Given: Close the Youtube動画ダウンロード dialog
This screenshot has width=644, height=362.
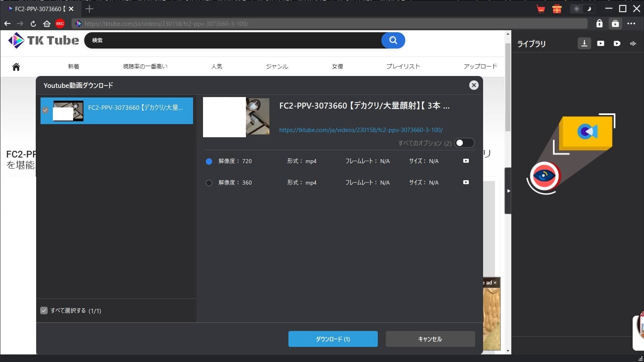Looking at the screenshot, I should (474, 85).
